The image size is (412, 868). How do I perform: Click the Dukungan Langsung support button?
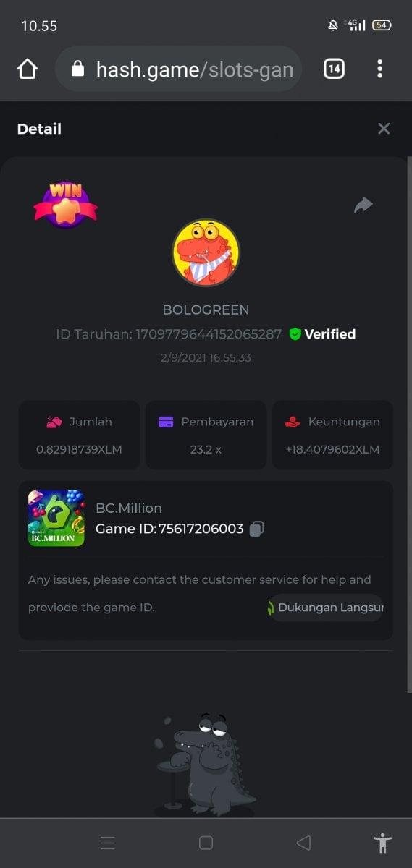324,608
